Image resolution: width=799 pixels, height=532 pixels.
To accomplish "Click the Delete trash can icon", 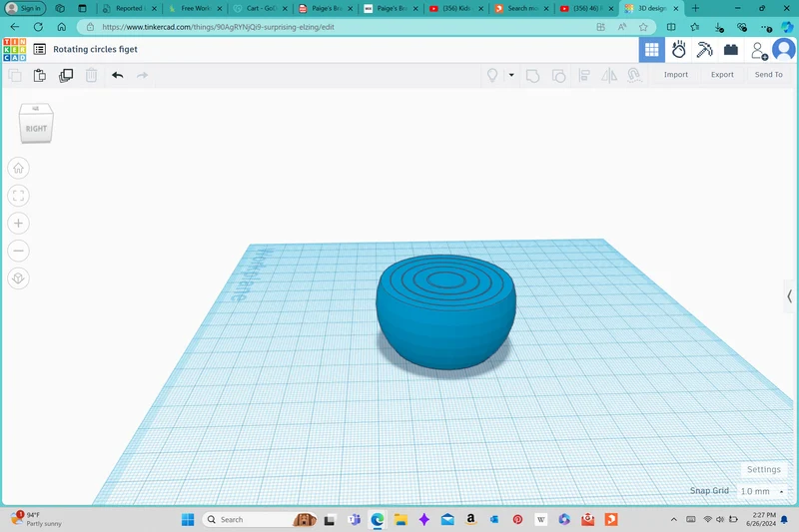I will pyautogui.click(x=91, y=75).
